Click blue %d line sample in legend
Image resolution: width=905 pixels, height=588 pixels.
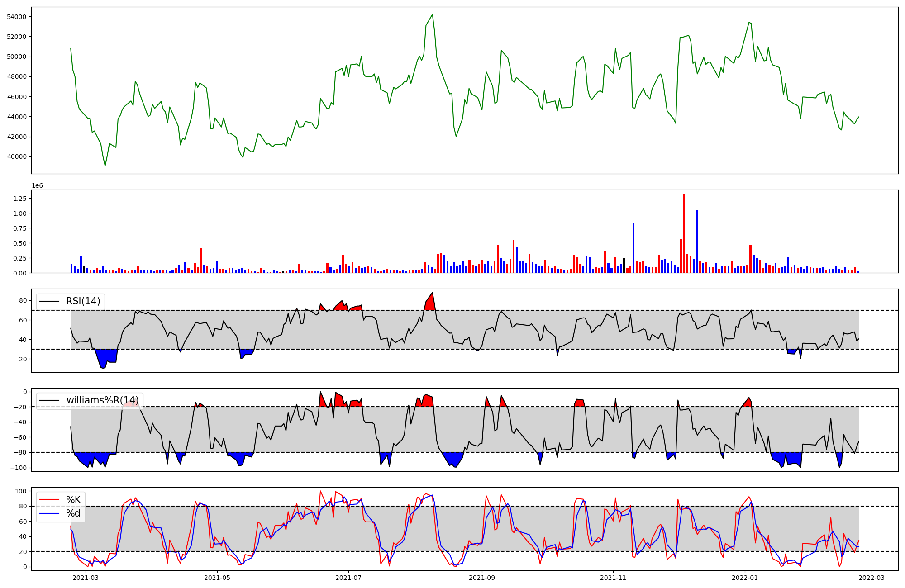pyautogui.click(x=49, y=513)
